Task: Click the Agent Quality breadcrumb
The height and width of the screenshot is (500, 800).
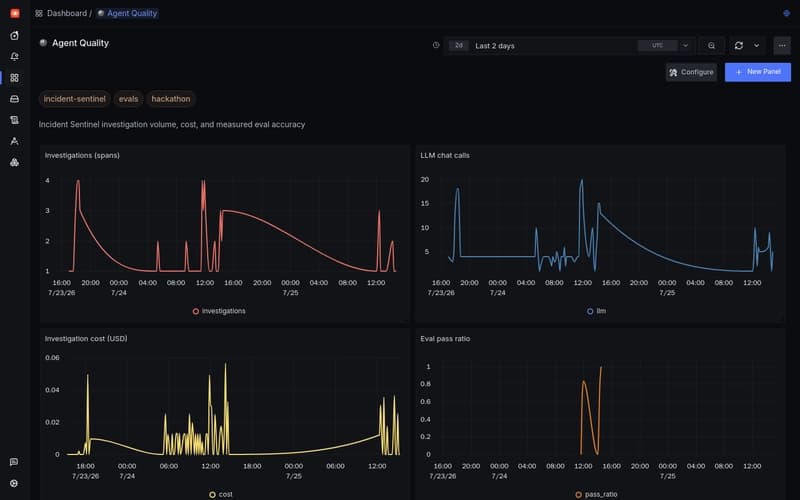Action: click(x=128, y=13)
